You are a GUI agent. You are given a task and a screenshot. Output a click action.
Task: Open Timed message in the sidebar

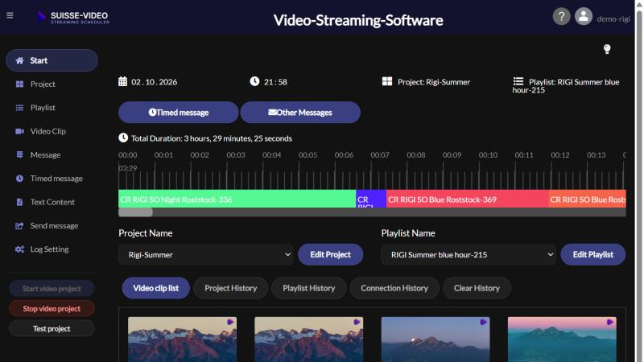pos(52,179)
